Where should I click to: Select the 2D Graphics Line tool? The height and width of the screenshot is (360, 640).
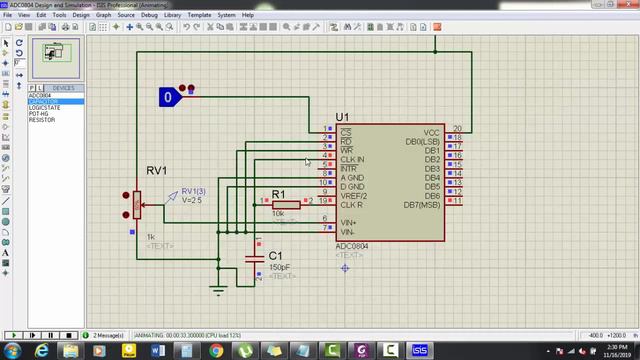point(6,201)
